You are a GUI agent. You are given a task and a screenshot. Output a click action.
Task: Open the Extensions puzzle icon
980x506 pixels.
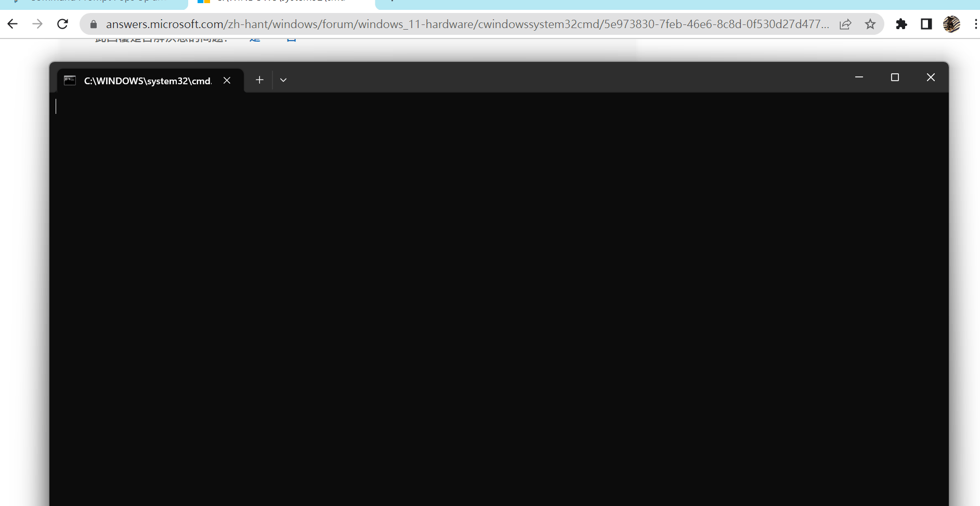[x=901, y=24]
